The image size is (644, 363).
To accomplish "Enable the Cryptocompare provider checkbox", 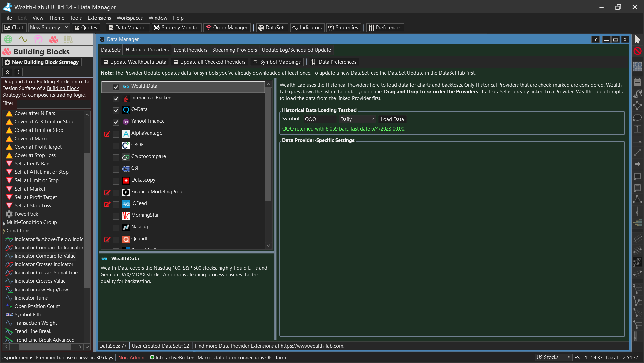I will coord(116,157).
